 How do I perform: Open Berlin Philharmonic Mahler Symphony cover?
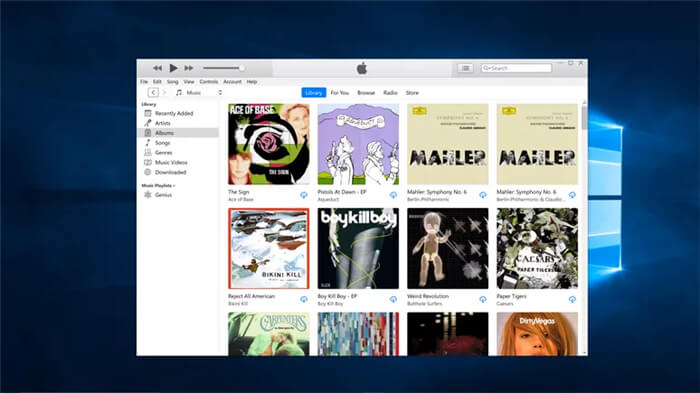click(448, 144)
